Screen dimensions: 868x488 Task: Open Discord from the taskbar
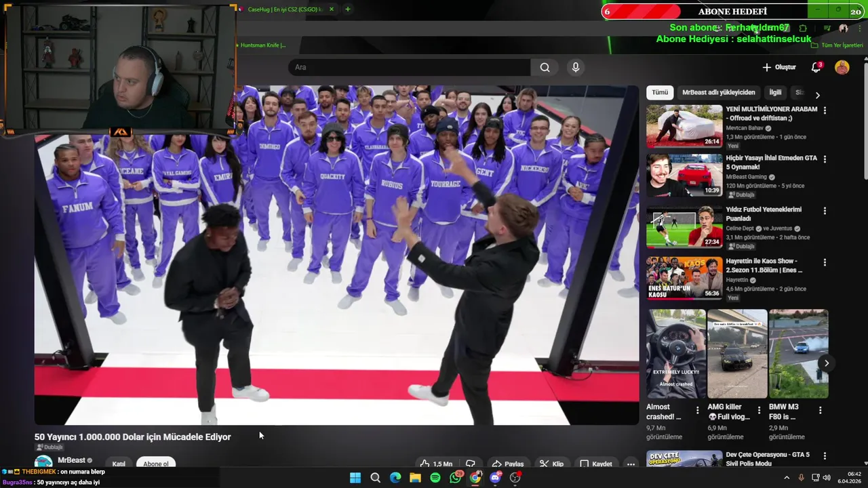496,478
